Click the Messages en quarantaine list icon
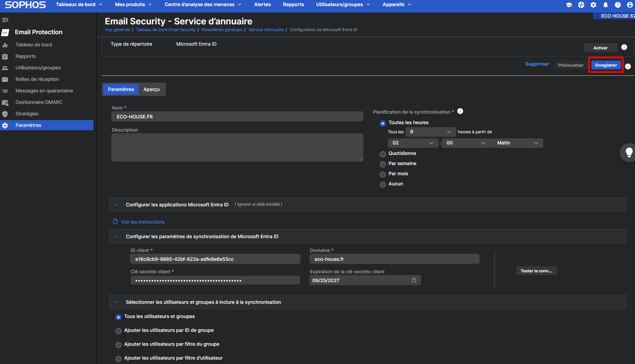 click(5, 91)
